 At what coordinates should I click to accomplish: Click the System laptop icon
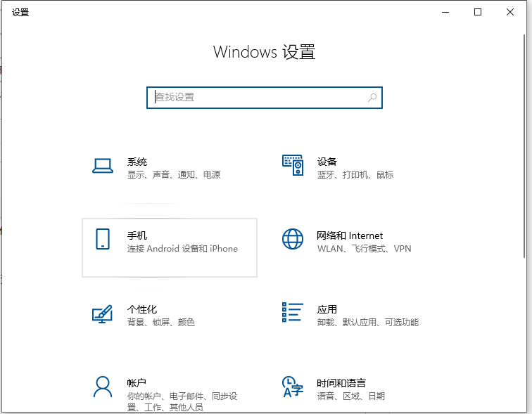(103, 167)
